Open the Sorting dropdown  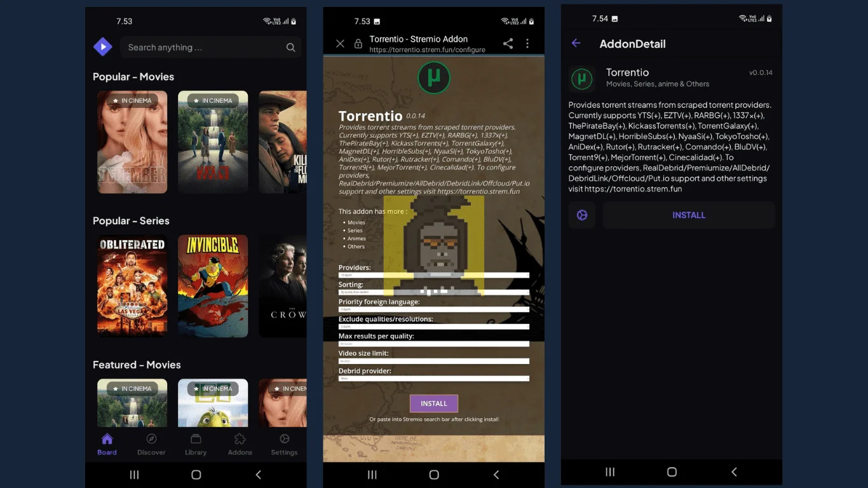(x=434, y=292)
